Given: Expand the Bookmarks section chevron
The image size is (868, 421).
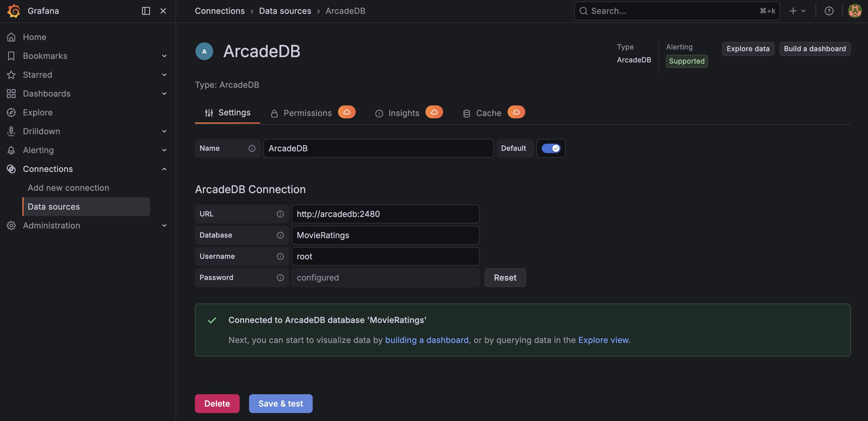Looking at the screenshot, I should point(164,56).
